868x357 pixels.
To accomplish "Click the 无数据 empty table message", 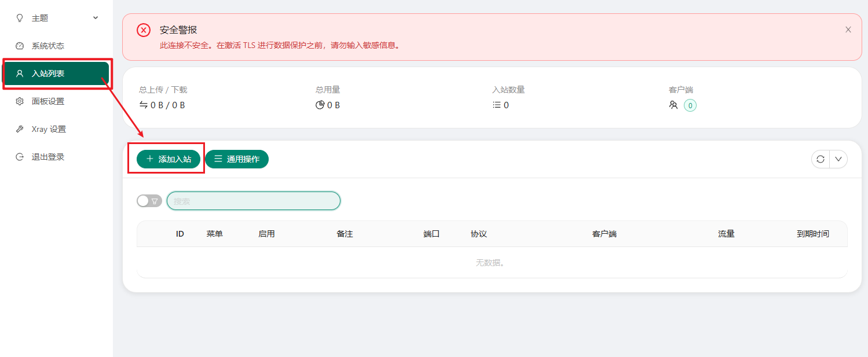I will (490, 263).
